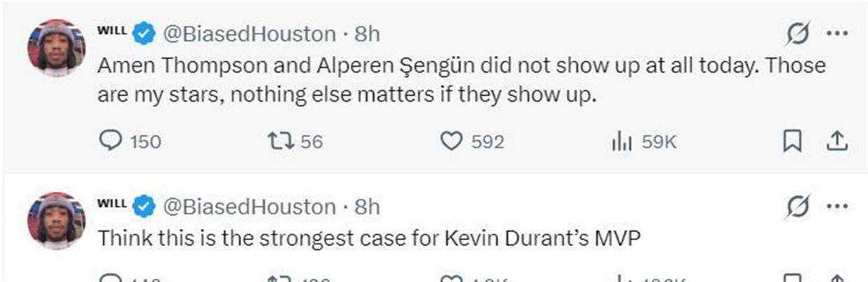View analytics showing 59K views
The height and width of the screenshot is (282, 868).
(622, 142)
